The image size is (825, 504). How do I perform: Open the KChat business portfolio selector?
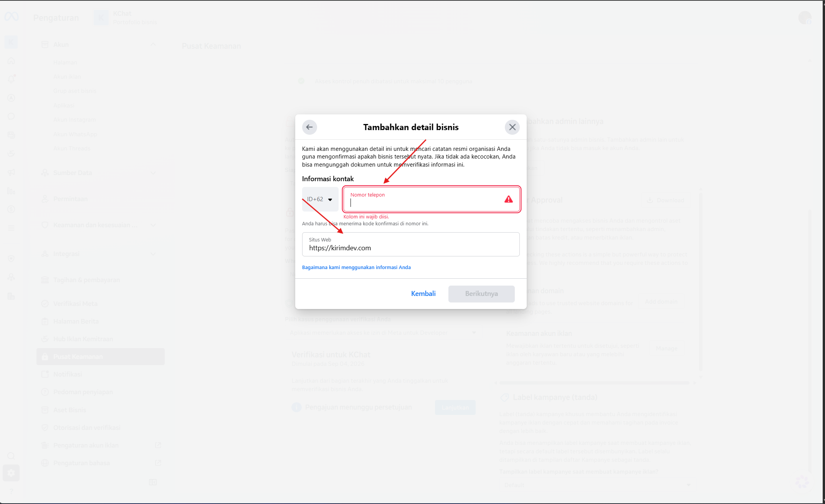coord(125,18)
